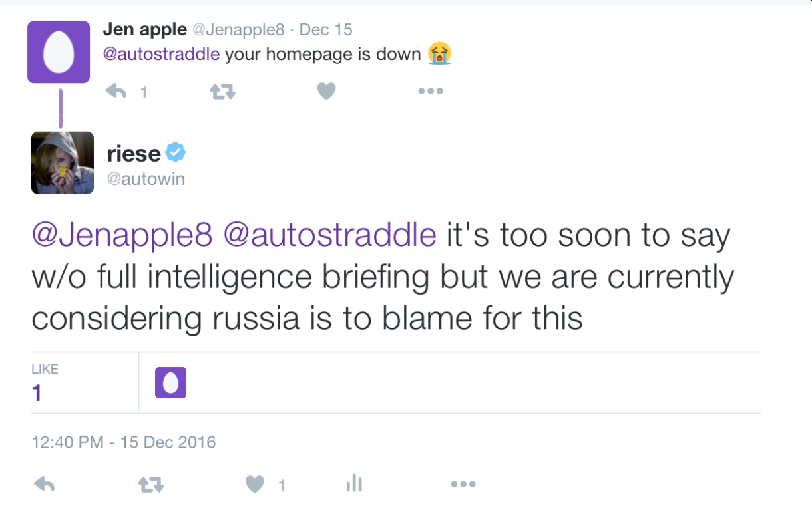
Task: Retweet Jen apple's homepage tweet
Action: [222, 92]
